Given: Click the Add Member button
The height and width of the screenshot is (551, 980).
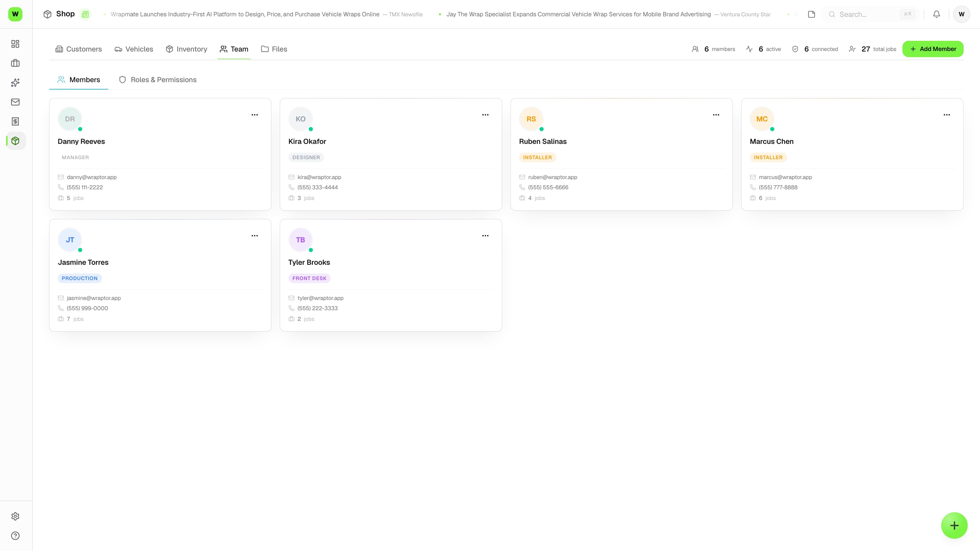Looking at the screenshot, I should [x=933, y=49].
